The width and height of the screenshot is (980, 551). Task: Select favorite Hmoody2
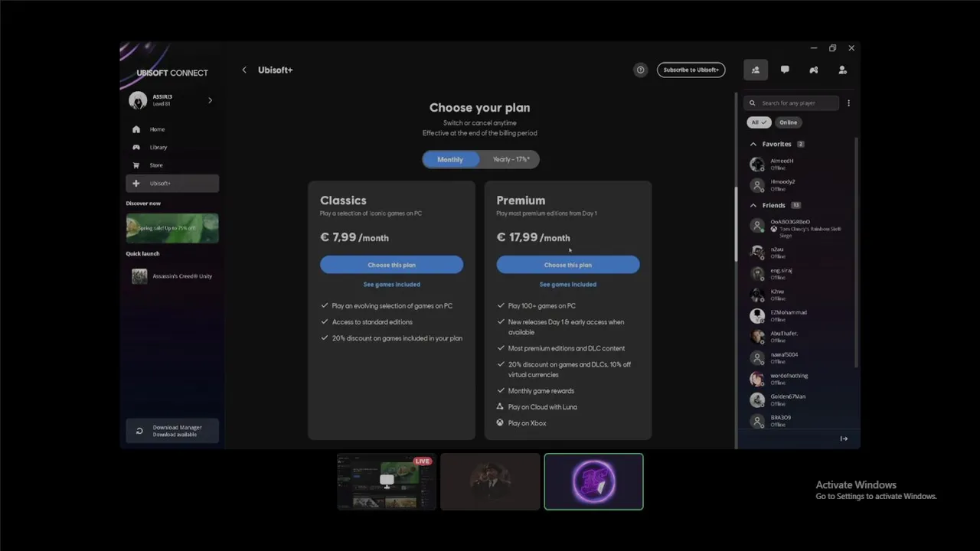click(799, 185)
